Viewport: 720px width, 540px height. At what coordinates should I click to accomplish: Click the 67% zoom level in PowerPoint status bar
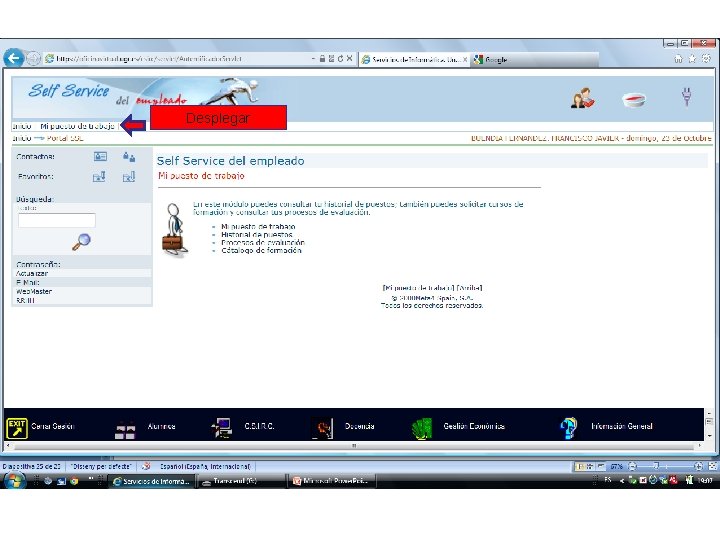pyautogui.click(x=616, y=467)
